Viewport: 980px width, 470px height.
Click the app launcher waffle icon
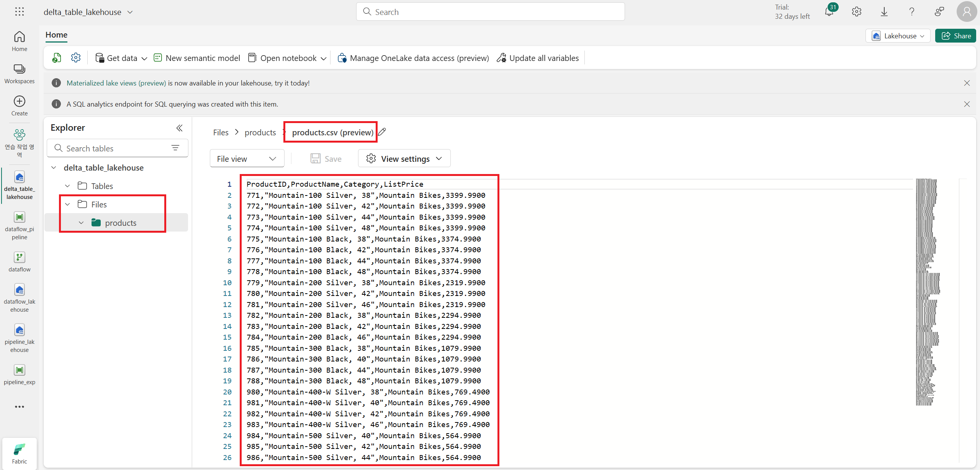click(x=20, y=12)
